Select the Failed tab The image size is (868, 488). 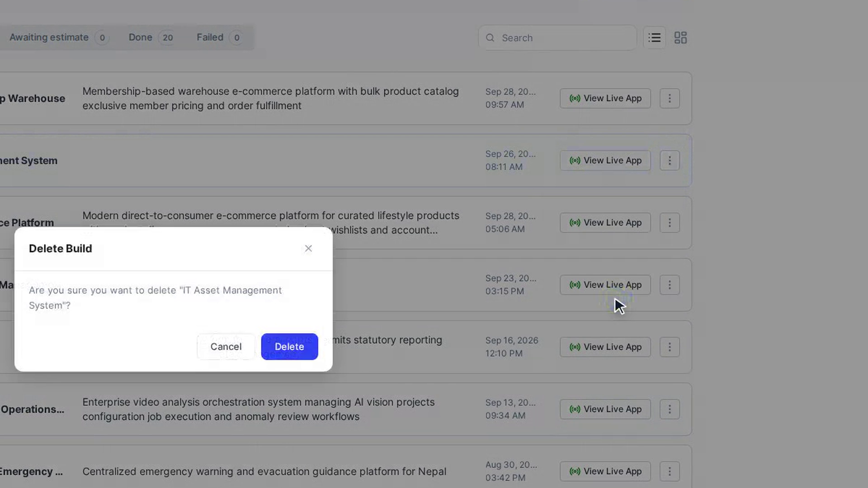220,38
